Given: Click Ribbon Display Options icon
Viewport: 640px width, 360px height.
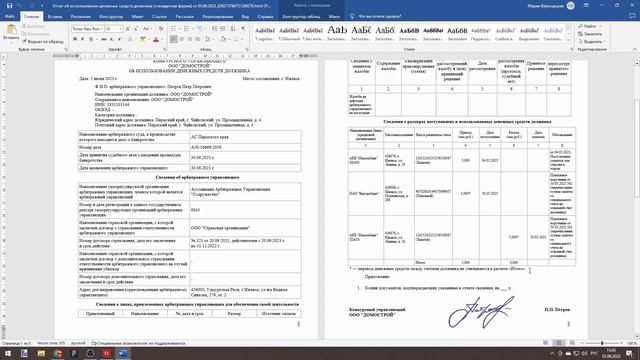Looking at the screenshot, I should pos(586,5).
